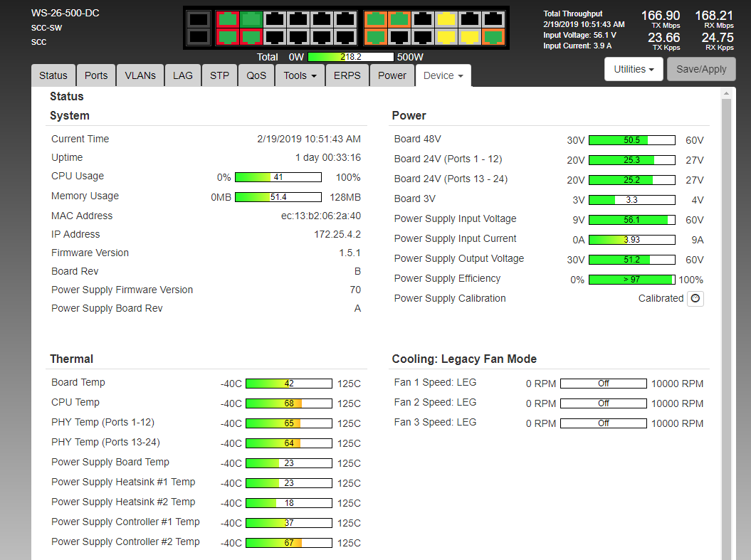
Task: Click the power supply calibration gauge icon
Action: (x=695, y=299)
